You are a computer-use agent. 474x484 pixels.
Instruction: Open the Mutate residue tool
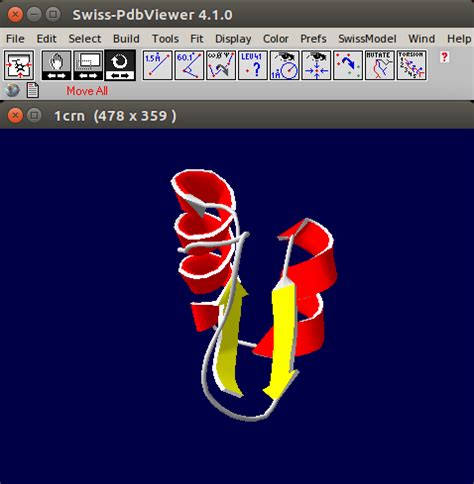pyautogui.click(x=380, y=65)
